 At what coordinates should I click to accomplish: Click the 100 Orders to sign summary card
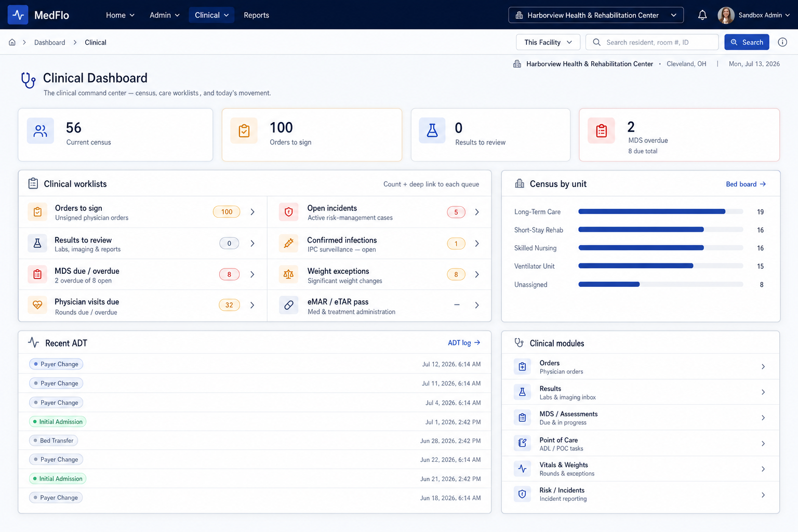312,135
